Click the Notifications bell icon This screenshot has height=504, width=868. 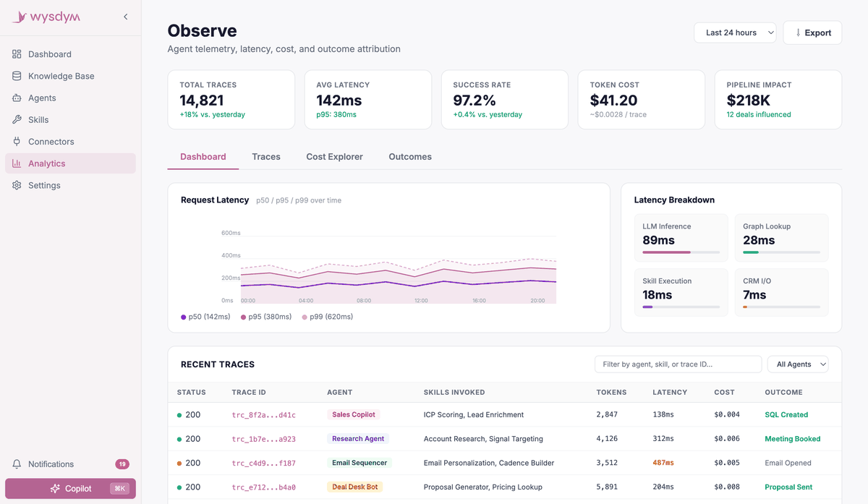(17, 464)
